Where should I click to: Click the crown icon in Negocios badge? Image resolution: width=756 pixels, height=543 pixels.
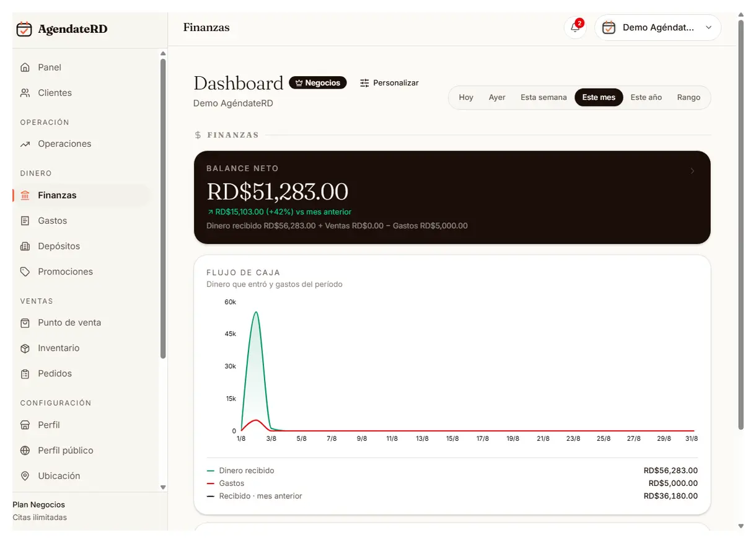tap(299, 83)
